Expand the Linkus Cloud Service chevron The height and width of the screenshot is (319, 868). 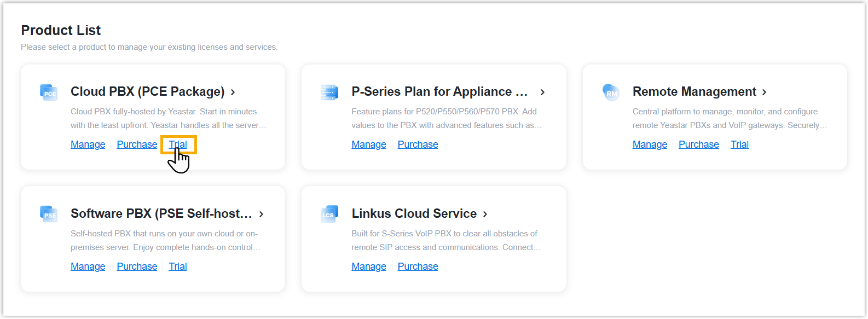(x=485, y=214)
